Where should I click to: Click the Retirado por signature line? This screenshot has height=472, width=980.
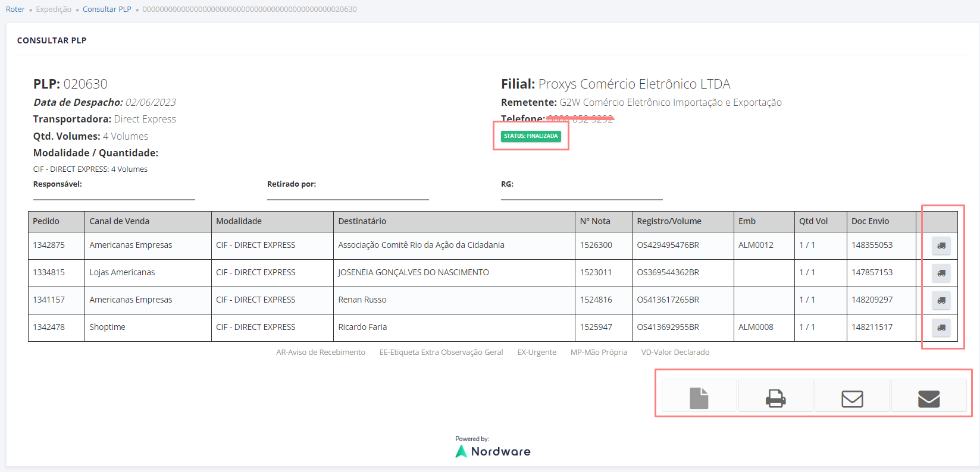(348, 199)
